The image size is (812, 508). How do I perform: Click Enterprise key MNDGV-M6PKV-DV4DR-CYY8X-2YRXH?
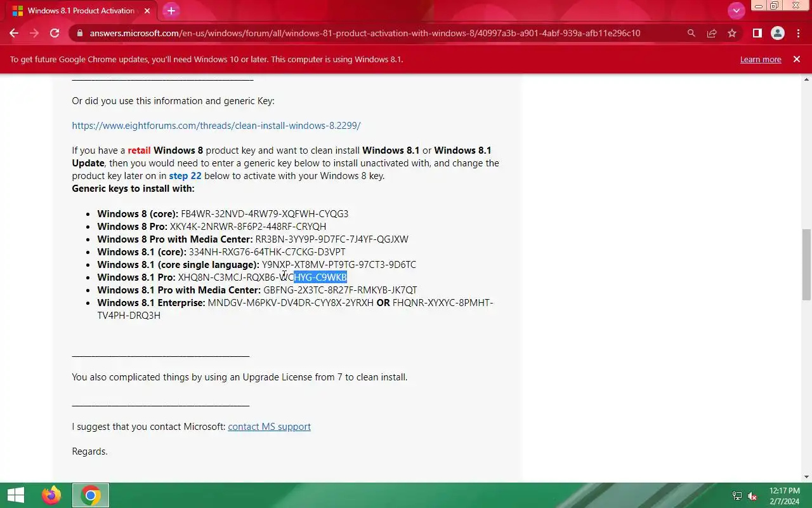tap(291, 303)
